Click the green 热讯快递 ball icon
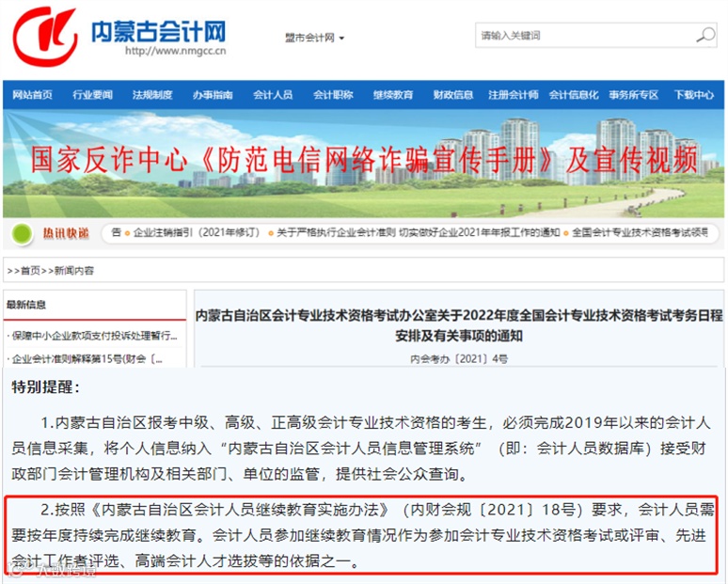 23,233
